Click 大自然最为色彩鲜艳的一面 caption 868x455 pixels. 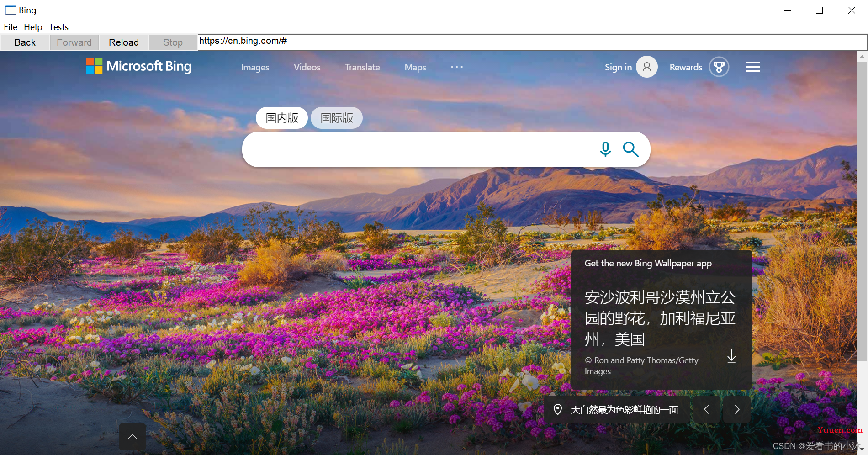pyautogui.click(x=624, y=410)
